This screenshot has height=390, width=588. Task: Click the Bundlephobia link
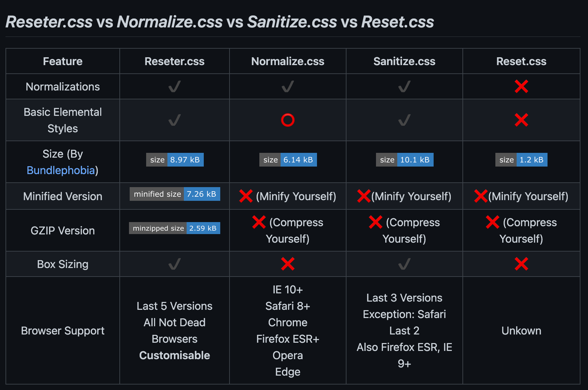[x=61, y=170]
